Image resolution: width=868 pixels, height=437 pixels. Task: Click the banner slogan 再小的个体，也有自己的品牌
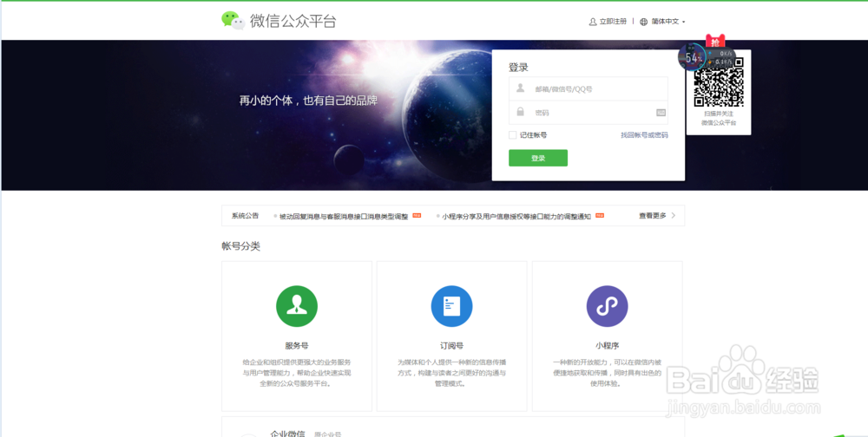click(308, 101)
